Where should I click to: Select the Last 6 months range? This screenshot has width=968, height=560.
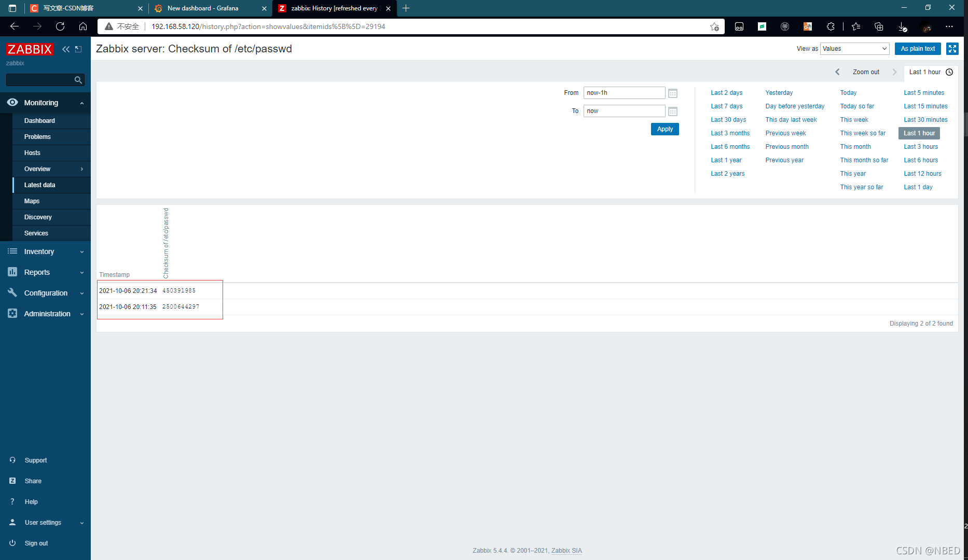730,147
